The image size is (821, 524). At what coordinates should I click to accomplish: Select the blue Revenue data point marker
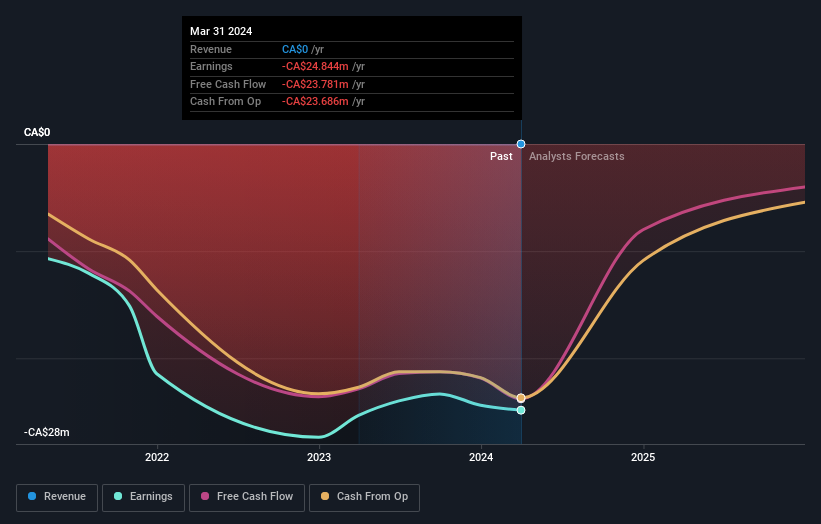click(x=521, y=144)
